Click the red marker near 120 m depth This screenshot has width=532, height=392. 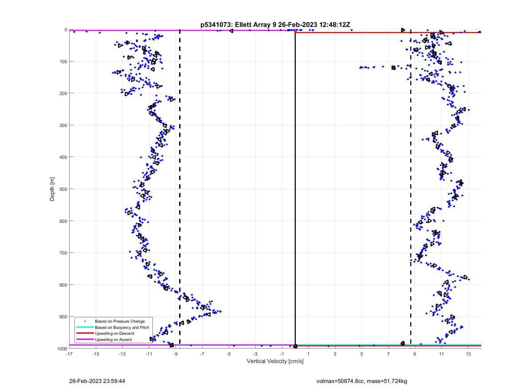coord(394,68)
